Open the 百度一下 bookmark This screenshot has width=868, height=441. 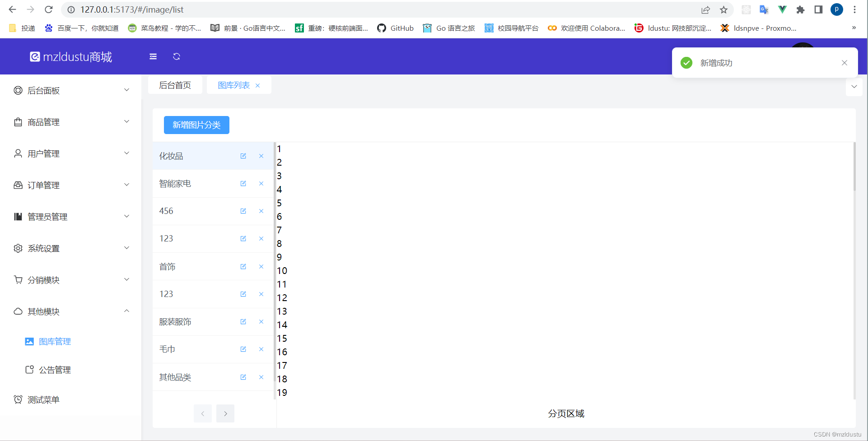(81, 28)
